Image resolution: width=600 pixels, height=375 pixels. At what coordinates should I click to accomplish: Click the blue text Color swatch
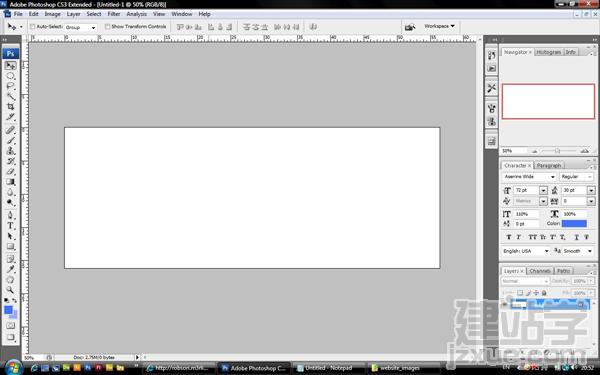click(574, 223)
